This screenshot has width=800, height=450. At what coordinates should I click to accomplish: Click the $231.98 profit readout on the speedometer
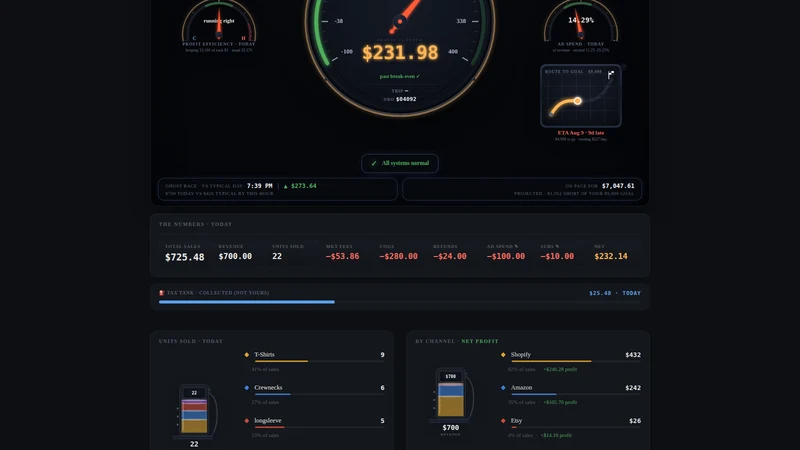[x=400, y=53]
